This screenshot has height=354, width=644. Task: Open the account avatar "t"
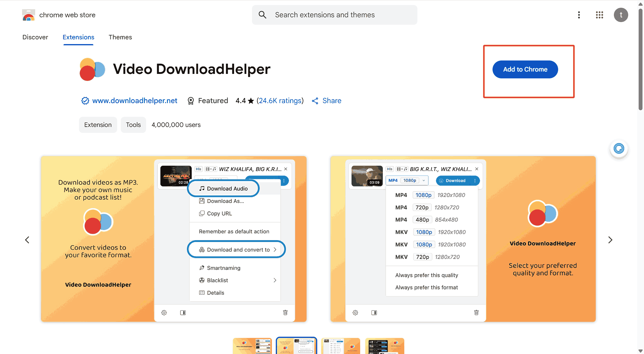[621, 15]
